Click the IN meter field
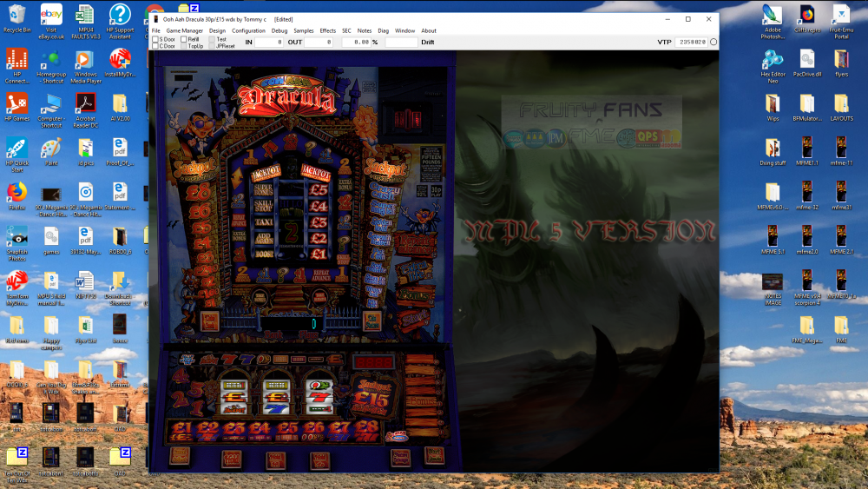The image size is (868, 489). (269, 42)
